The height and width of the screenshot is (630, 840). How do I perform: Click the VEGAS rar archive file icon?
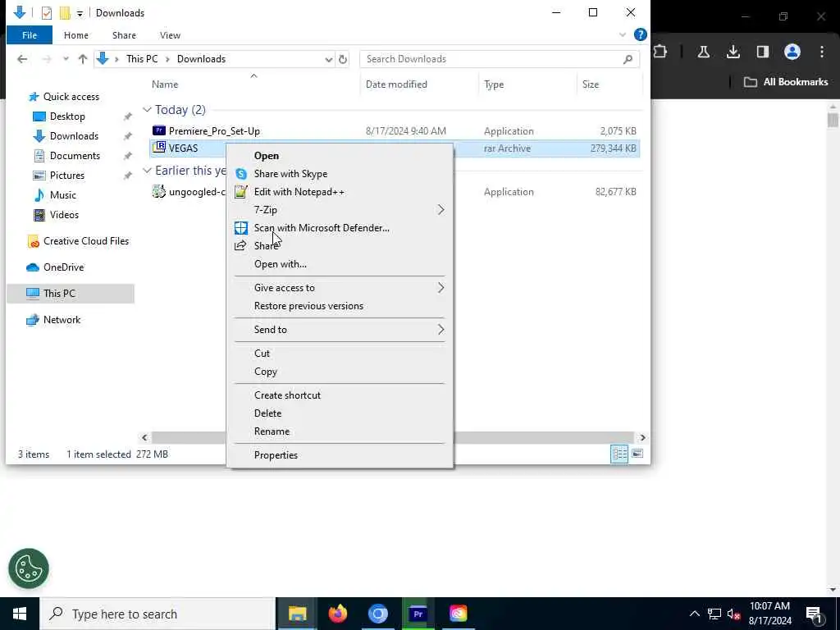[159, 148]
